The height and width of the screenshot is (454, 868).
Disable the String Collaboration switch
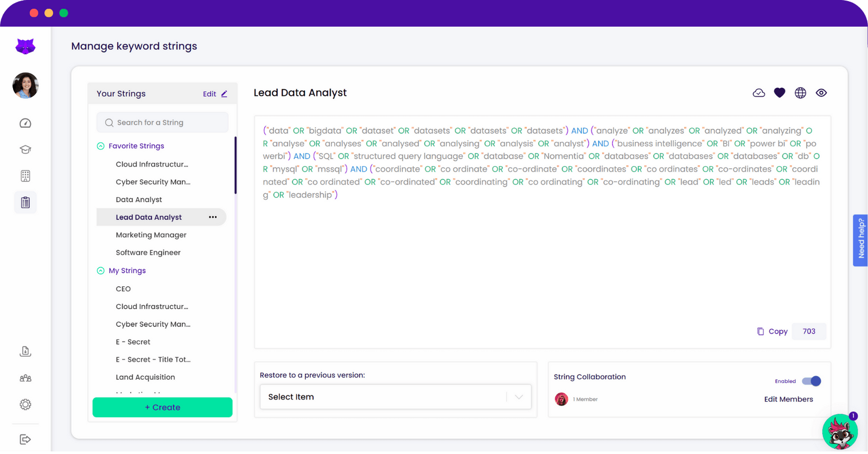812,381
